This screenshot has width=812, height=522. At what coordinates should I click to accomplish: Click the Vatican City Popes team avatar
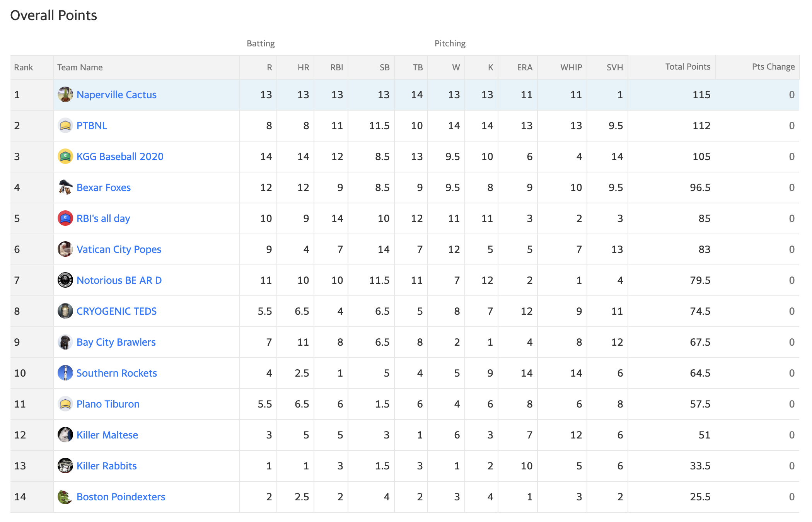(65, 249)
